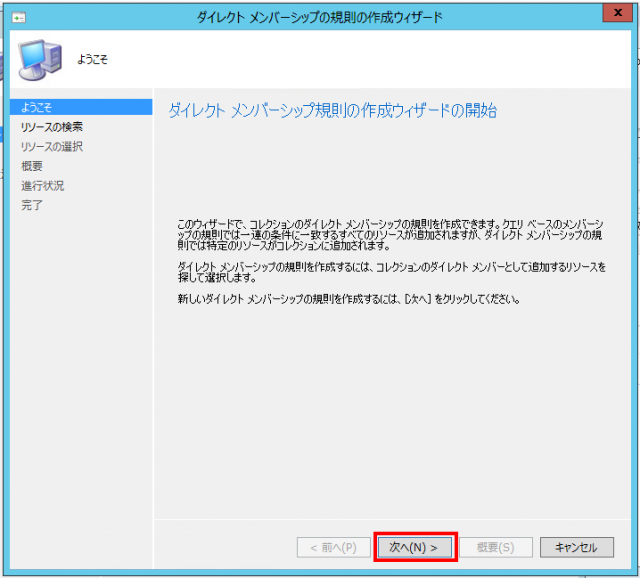The image size is (640, 578).
Task: Click the ようこそ label beside the computer icon
Action: (x=92, y=60)
